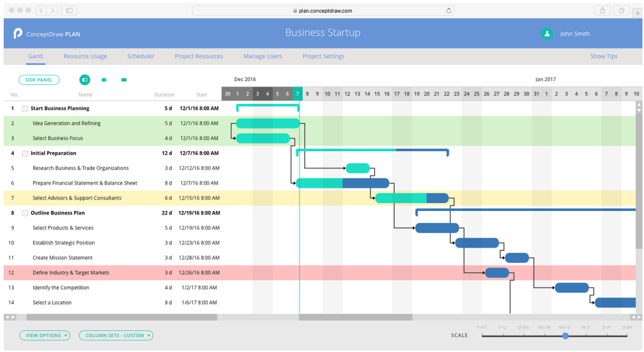Viewport: 644px width, 352px height.
Task: Click the Identify the Competition bar
Action: point(572,288)
